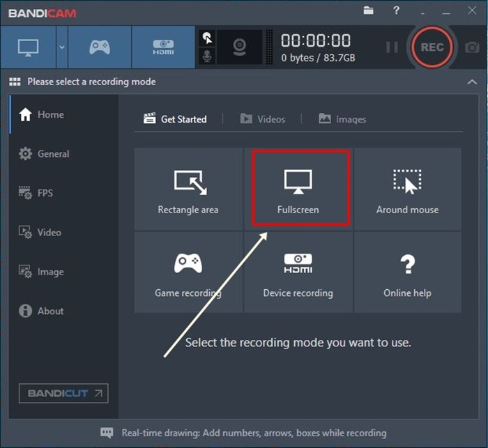Screen dimensions: 488x448
Task: Choose Game recording tile
Action: pos(188,272)
